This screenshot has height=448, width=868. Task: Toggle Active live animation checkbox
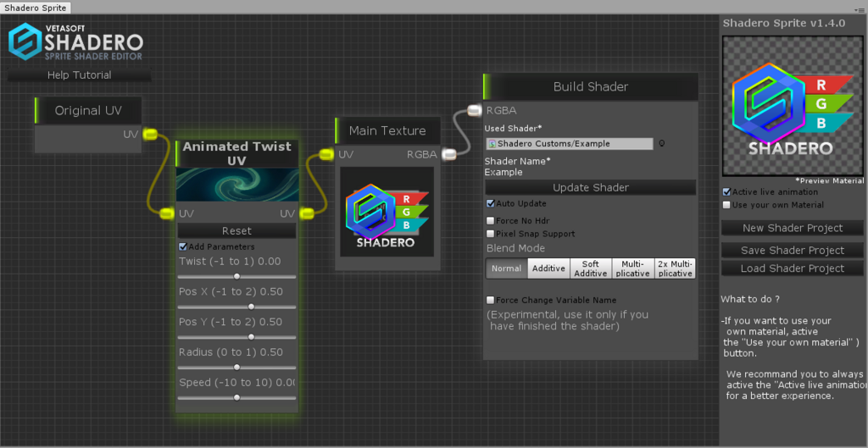point(726,192)
